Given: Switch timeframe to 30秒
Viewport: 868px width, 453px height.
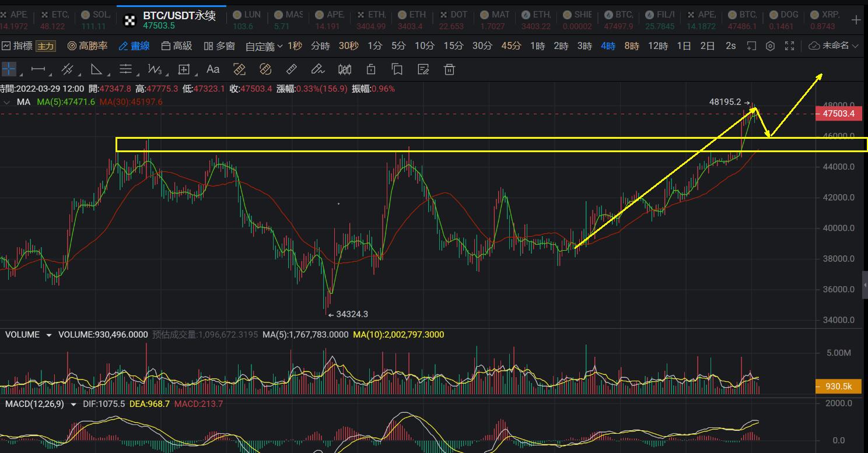Looking at the screenshot, I should click(x=348, y=46).
